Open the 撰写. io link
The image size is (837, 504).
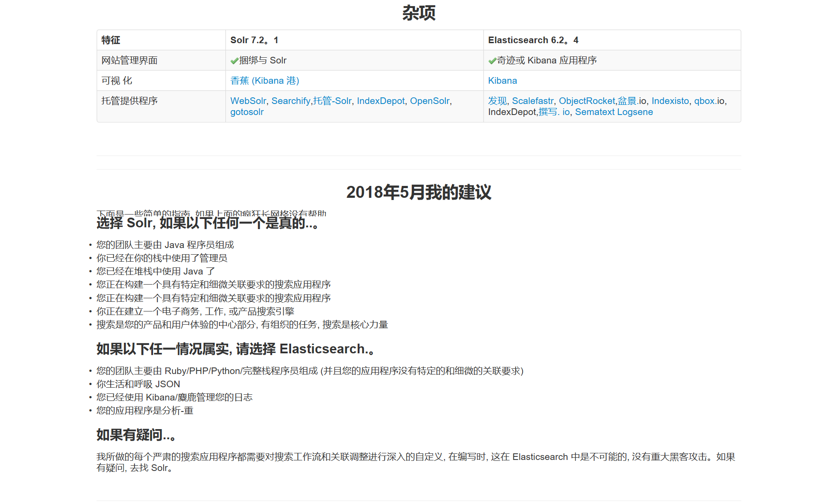pyautogui.click(x=554, y=112)
